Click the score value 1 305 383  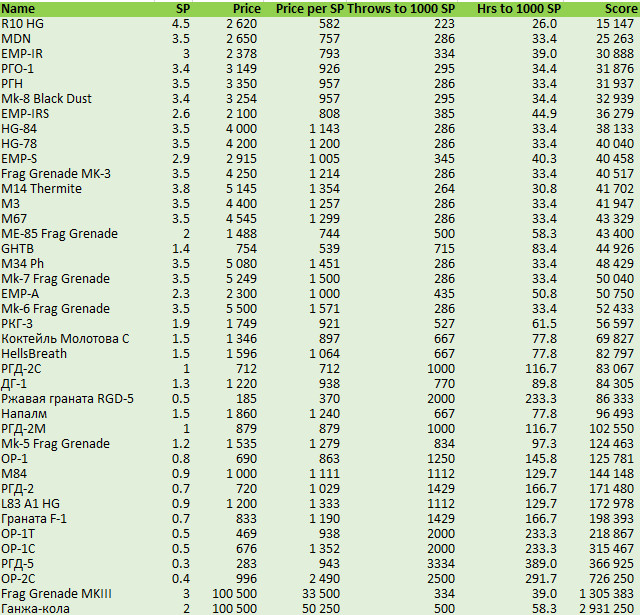pos(607,593)
